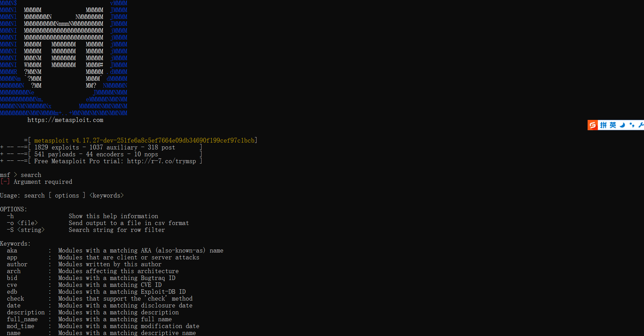Click the '-S <string>' option flag
This screenshot has height=336, width=644.
26,230
